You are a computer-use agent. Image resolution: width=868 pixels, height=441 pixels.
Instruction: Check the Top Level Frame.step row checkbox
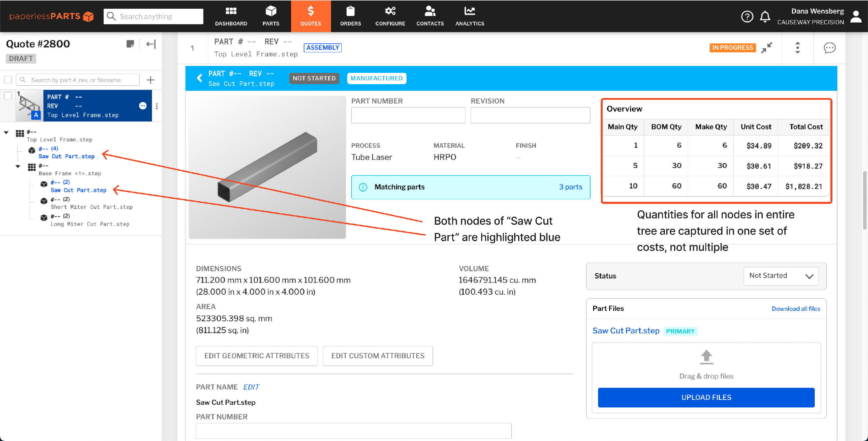point(8,96)
